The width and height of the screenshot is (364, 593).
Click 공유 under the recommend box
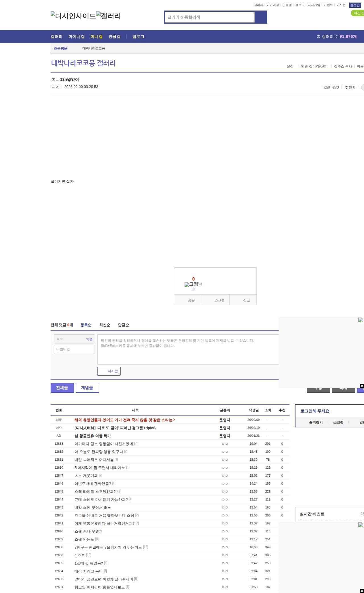pyautogui.click(x=188, y=300)
